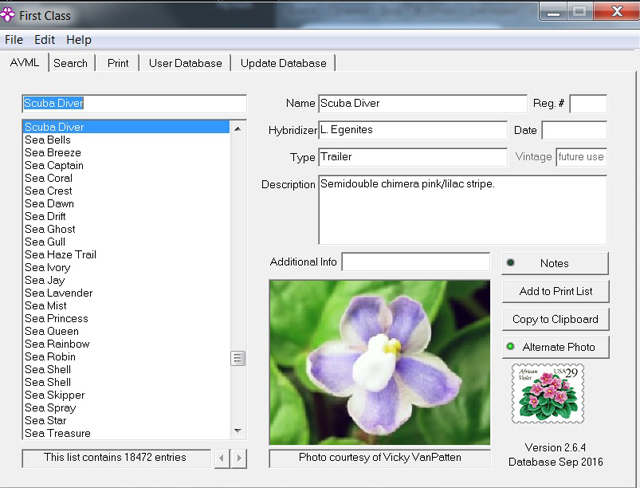Toggle the Alternate Photo button
Image resolution: width=640 pixels, height=488 pixels.
(x=555, y=347)
